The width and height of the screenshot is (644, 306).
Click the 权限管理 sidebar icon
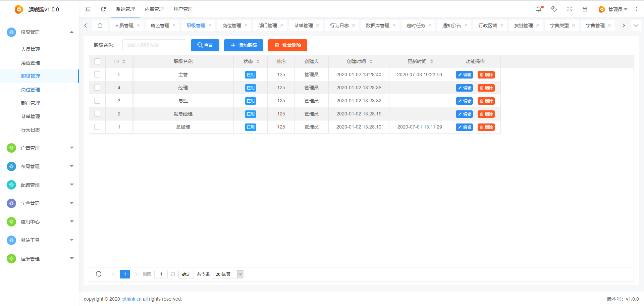click(11, 32)
